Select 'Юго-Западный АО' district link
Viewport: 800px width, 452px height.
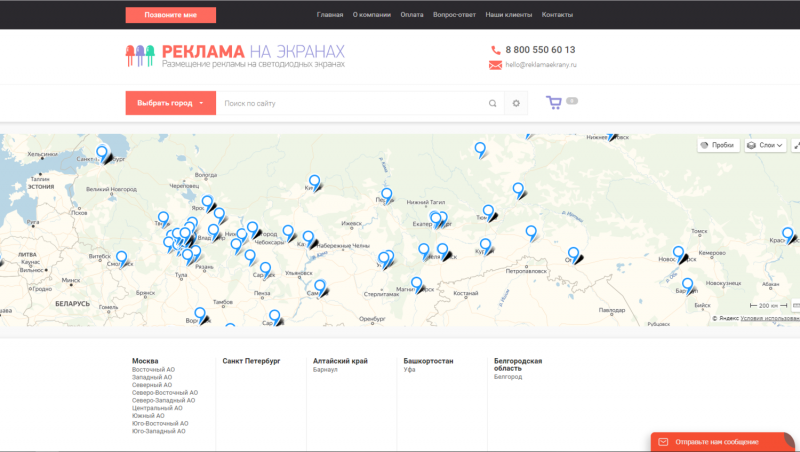coord(159,431)
